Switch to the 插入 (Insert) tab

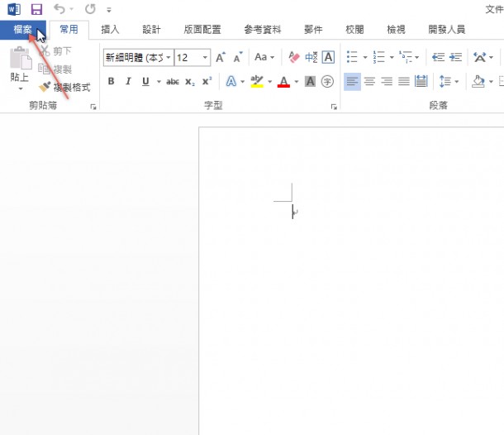(110, 30)
